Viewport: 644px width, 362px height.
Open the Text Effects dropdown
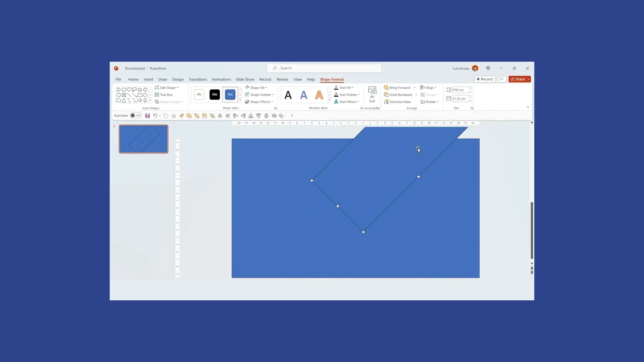346,102
